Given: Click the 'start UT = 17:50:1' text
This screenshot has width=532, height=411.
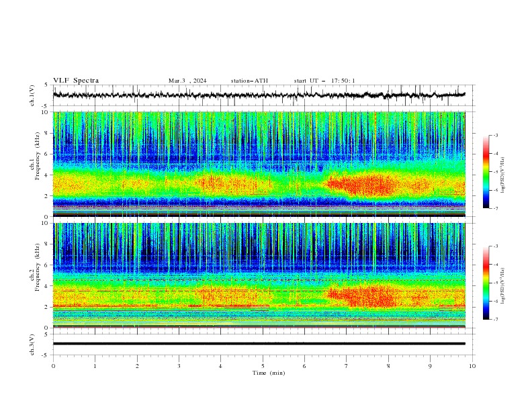Looking at the screenshot, I should (x=324, y=81).
